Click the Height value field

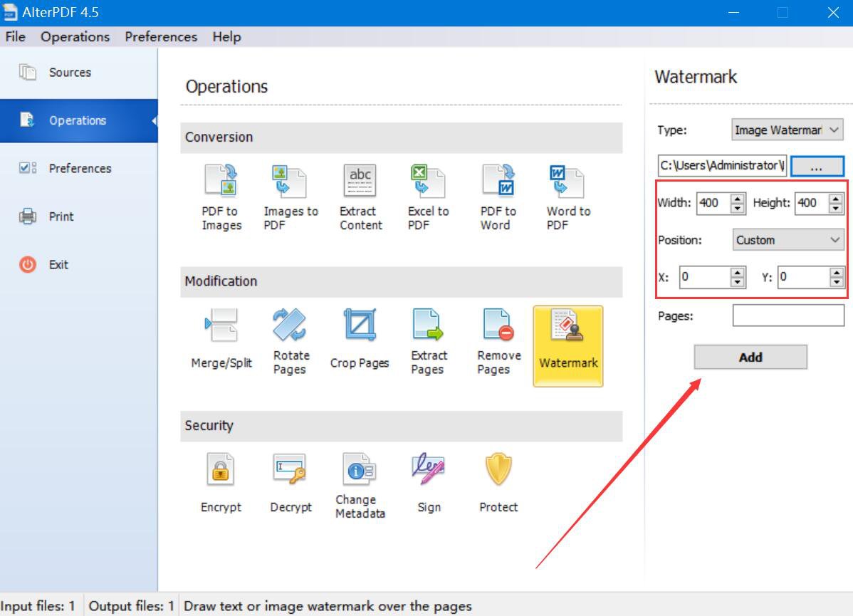coord(812,203)
